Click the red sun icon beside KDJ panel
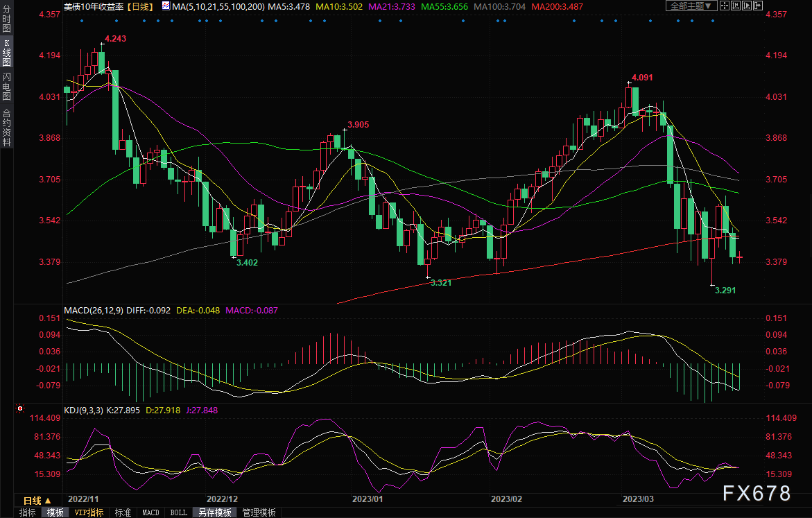812x518 pixels. pyautogui.click(x=20, y=408)
